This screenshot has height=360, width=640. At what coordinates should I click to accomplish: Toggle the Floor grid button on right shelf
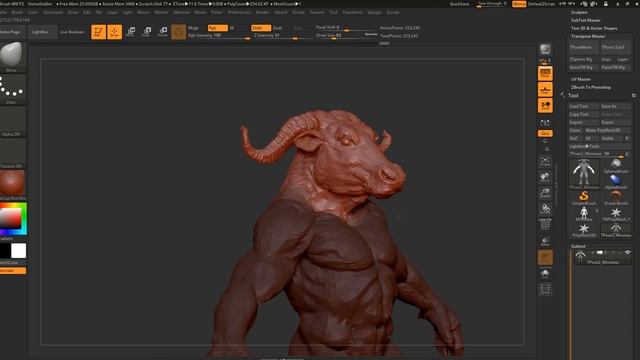545,89
